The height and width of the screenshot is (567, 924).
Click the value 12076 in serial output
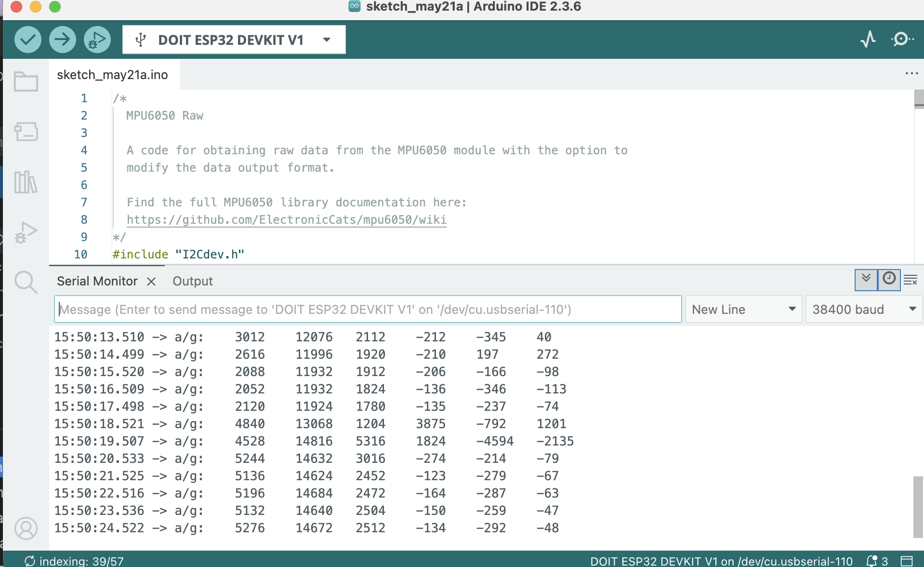pyautogui.click(x=314, y=337)
